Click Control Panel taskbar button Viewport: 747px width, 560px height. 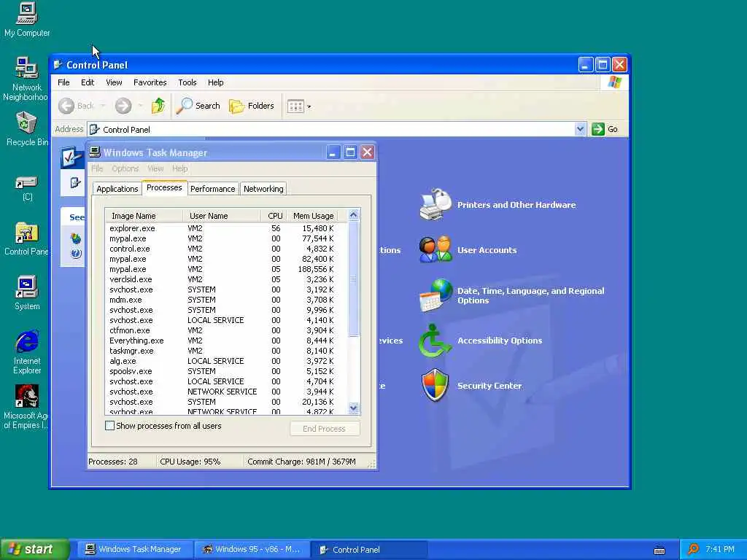368,549
